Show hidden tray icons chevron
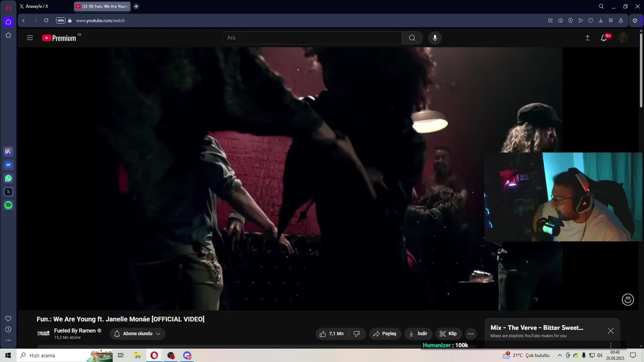This screenshot has width=644, height=362. [x=559, y=355]
